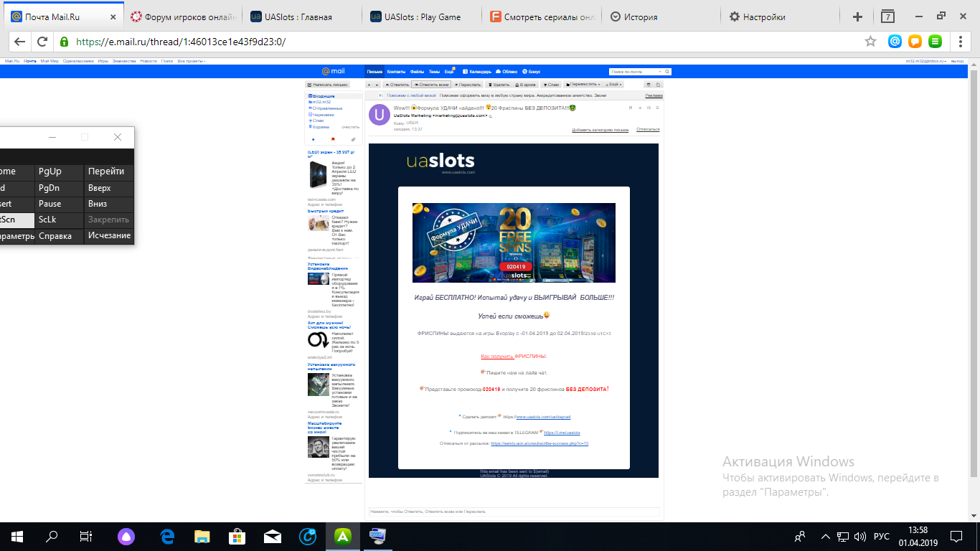Toggle the unread blue dot filter

coord(313,139)
